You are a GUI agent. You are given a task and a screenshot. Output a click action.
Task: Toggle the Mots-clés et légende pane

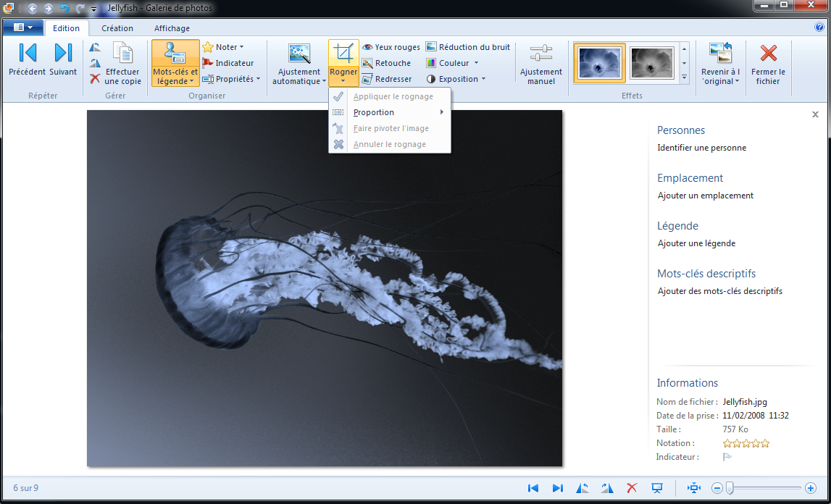point(175,64)
